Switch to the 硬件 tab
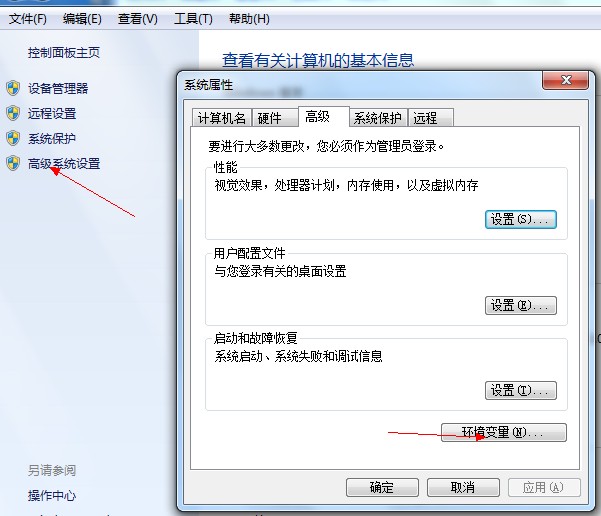 point(274,118)
